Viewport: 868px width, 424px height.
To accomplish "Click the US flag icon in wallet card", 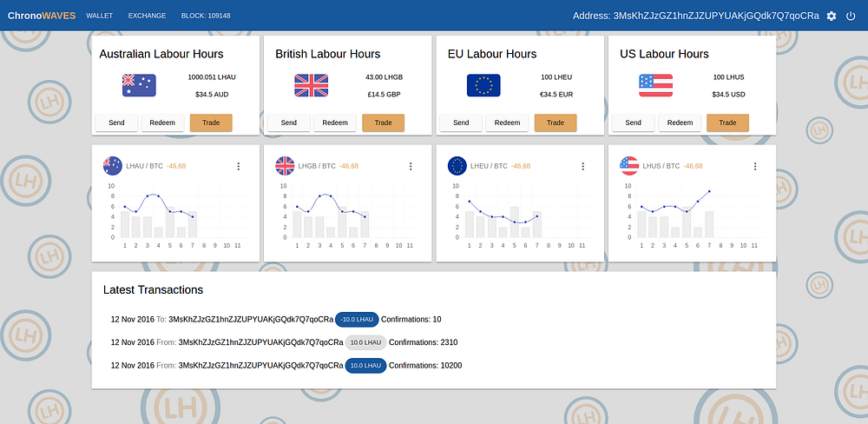I will coord(655,85).
